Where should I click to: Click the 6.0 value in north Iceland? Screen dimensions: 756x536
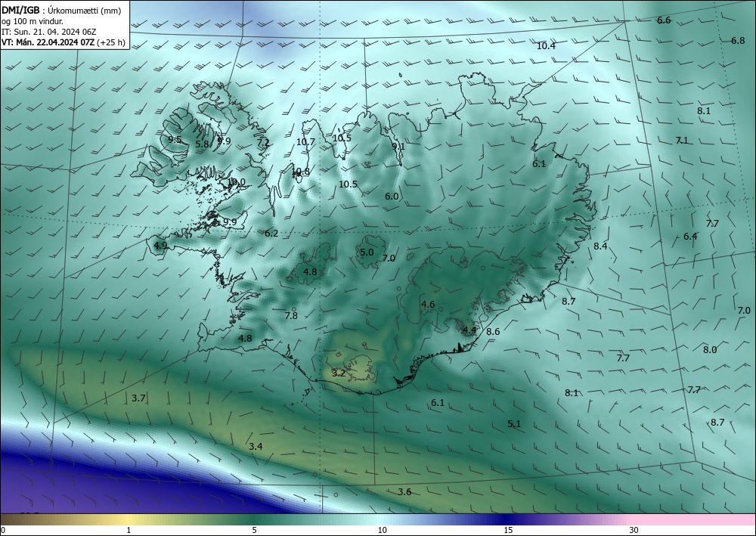tap(392, 197)
